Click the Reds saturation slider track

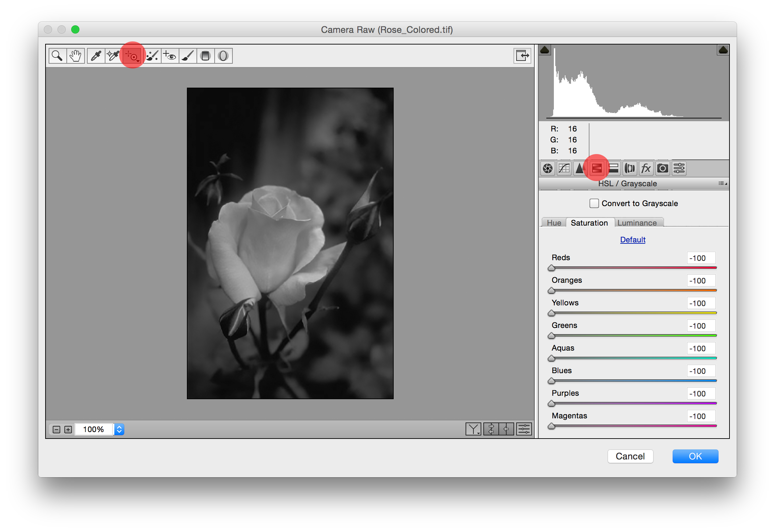(x=633, y=268)
